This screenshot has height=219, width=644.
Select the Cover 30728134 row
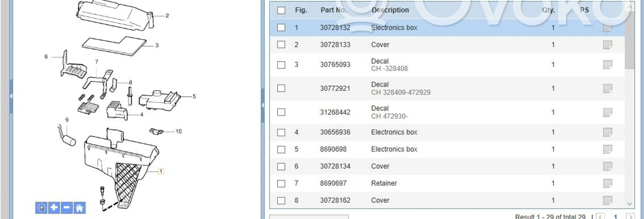point(380,166)
